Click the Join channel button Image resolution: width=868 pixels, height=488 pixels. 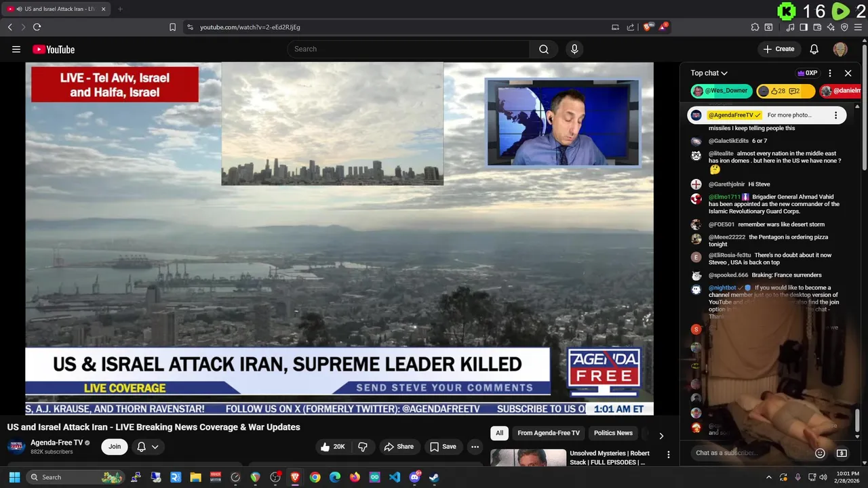pyautogui.click(x=115, y=447)
